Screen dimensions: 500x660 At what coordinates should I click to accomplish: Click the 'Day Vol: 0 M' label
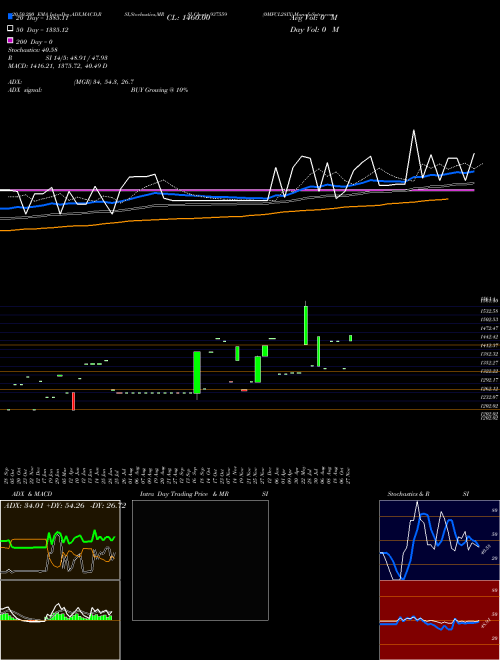pyautogui.click(x=314, y=30)
